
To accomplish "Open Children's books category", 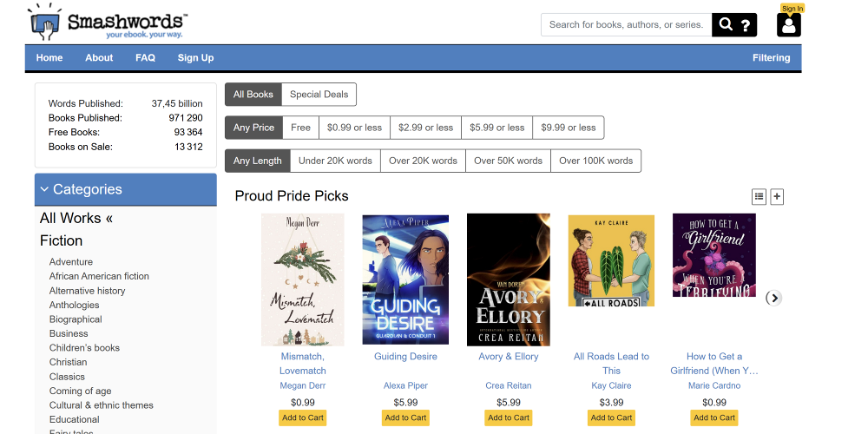I will coord(84,348).
